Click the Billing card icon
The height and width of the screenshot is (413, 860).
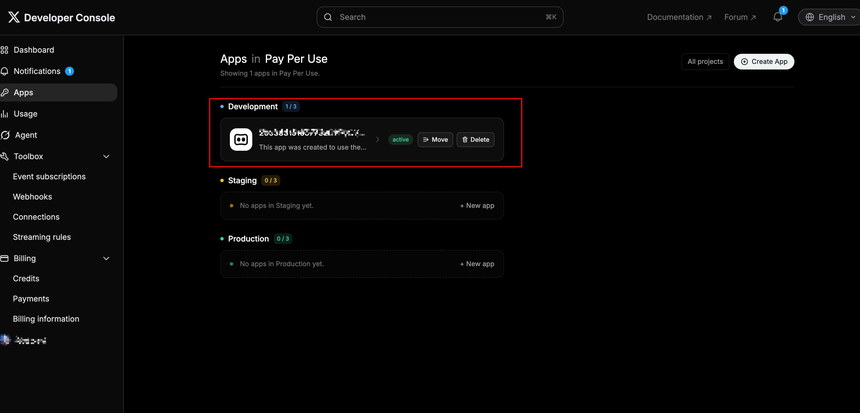click(x=4, y=258)
